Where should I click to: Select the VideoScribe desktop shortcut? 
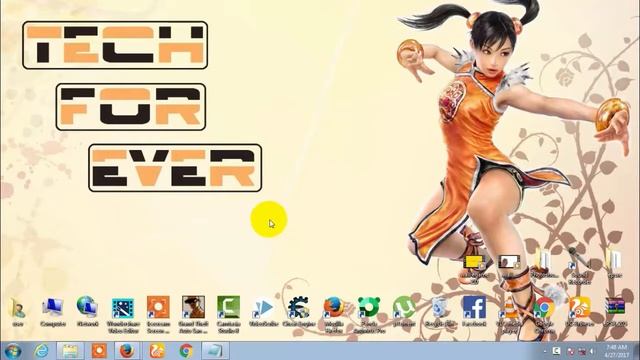[264, 312]
